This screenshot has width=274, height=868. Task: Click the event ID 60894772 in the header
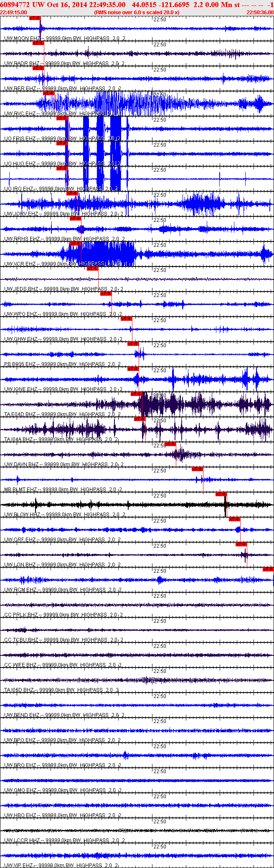(x=15, y=5)
